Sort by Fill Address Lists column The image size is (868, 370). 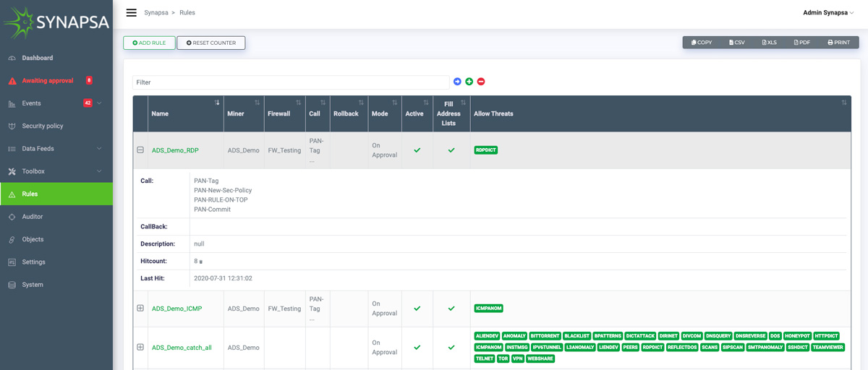(451, 113)
